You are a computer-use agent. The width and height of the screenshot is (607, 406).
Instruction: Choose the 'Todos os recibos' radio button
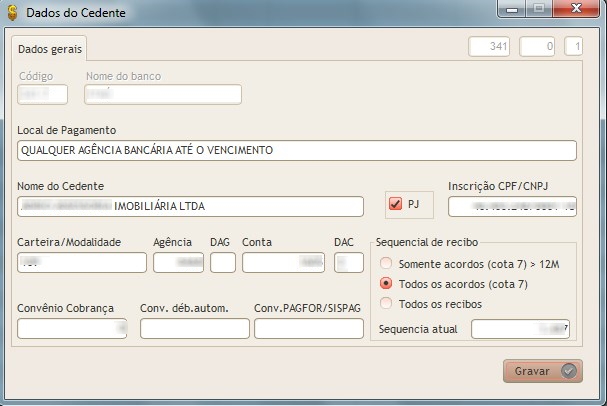click(386, 303)
